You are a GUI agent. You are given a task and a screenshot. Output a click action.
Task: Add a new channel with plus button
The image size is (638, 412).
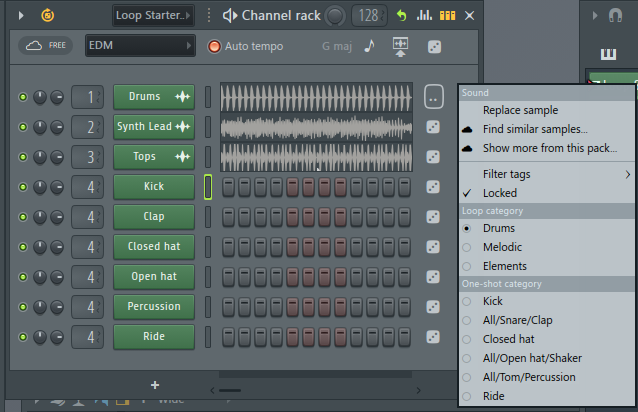(155, 385)
